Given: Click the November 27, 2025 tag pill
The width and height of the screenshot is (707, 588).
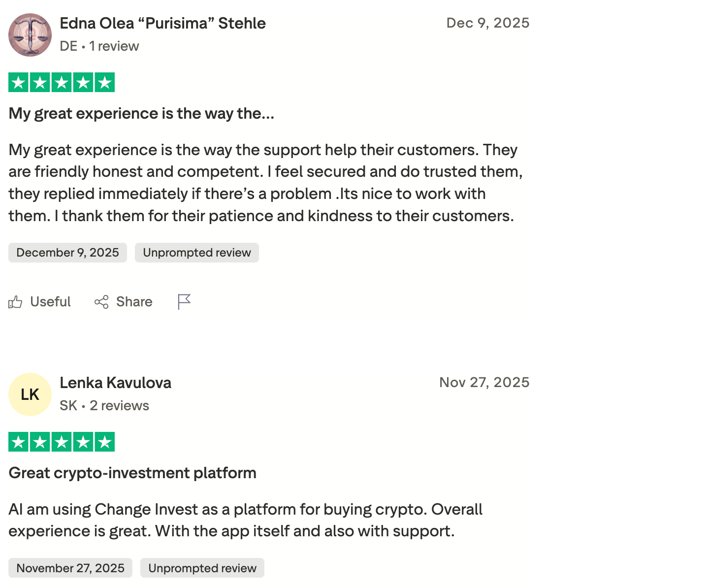Looking at the screenshot, I should click(x=70, y=567).
